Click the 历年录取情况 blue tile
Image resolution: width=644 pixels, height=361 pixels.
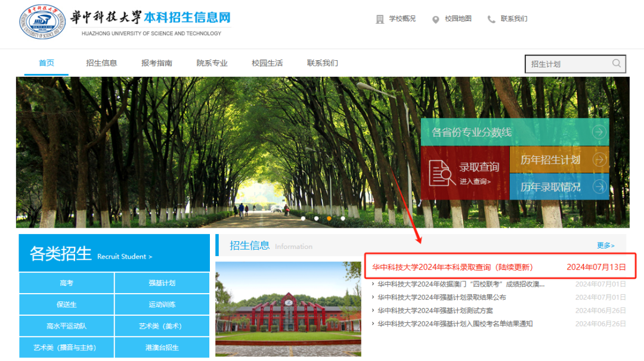[559, 186]
